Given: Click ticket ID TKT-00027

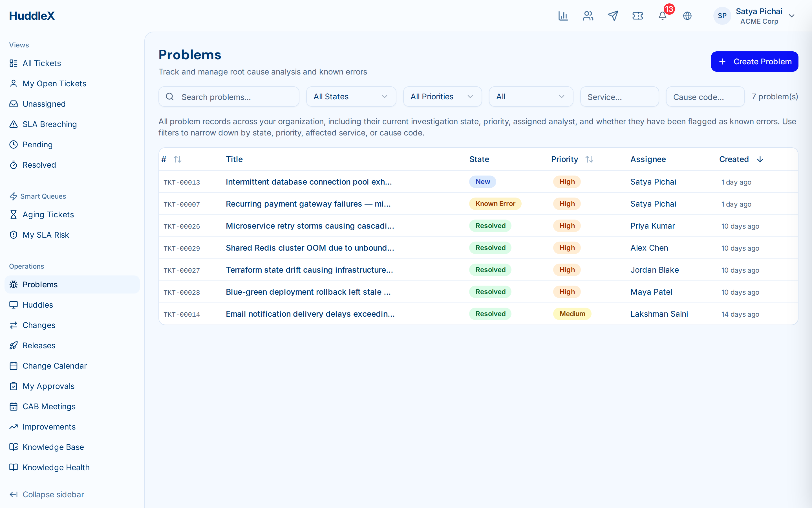Looking at the screenshot, I should [x=182, y=270].
